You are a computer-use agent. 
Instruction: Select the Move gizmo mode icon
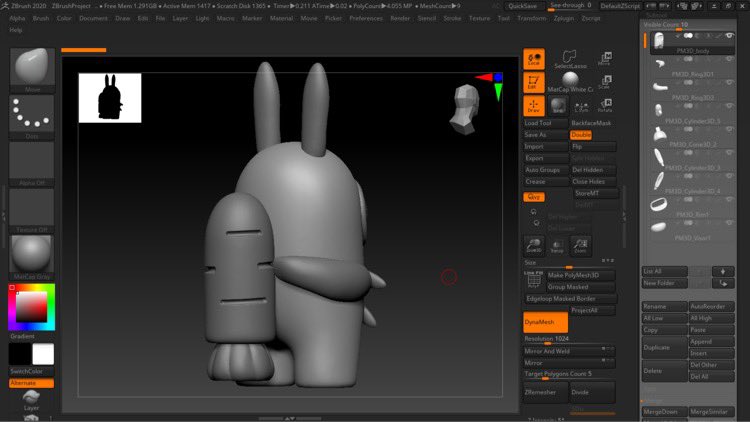coord(606,59)
